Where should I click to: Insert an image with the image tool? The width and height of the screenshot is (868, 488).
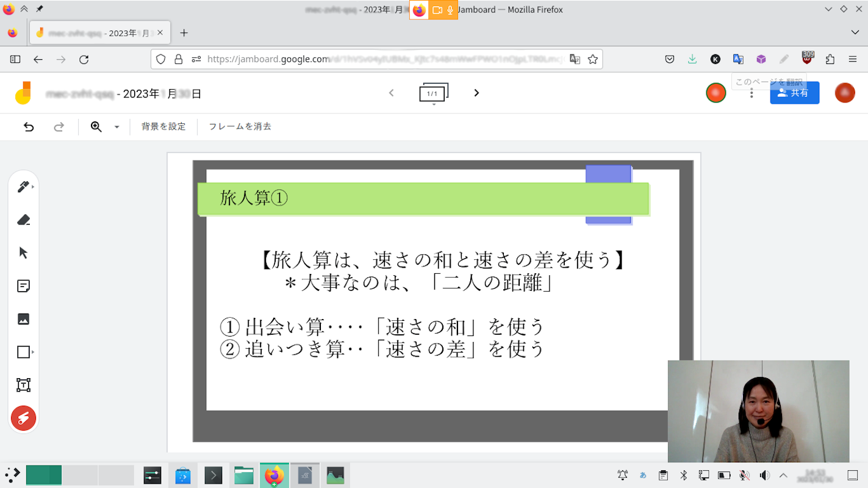coord(23,319)
